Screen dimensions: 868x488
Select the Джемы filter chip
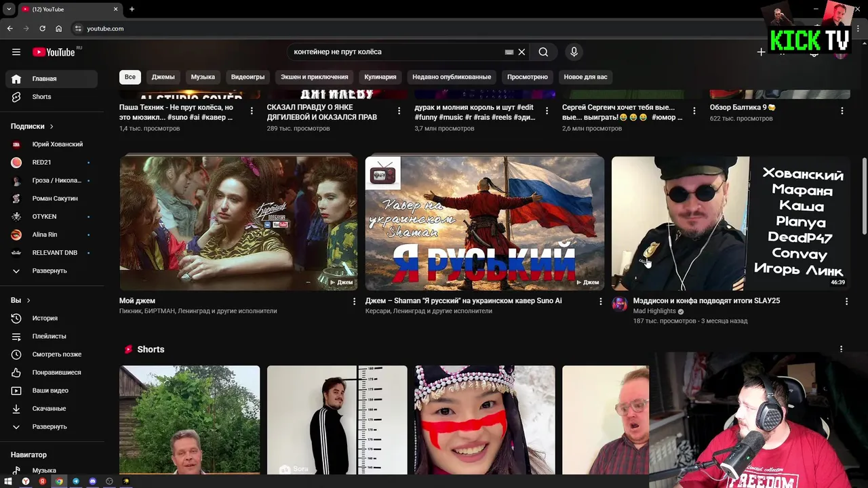coord(163,77)
